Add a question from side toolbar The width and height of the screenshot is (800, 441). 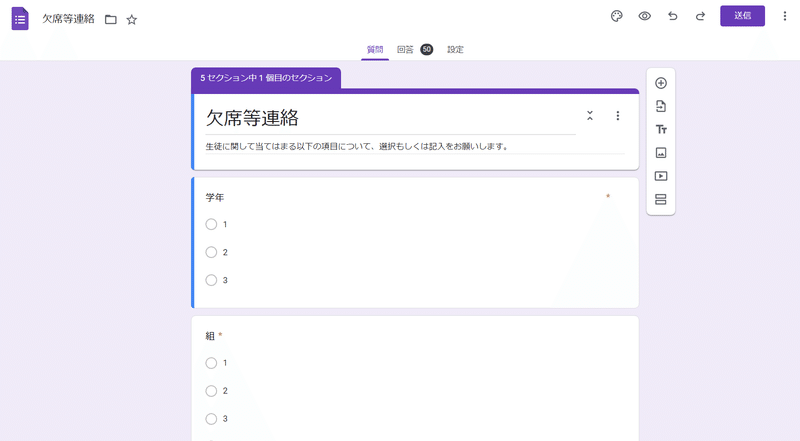pos(661,83)
